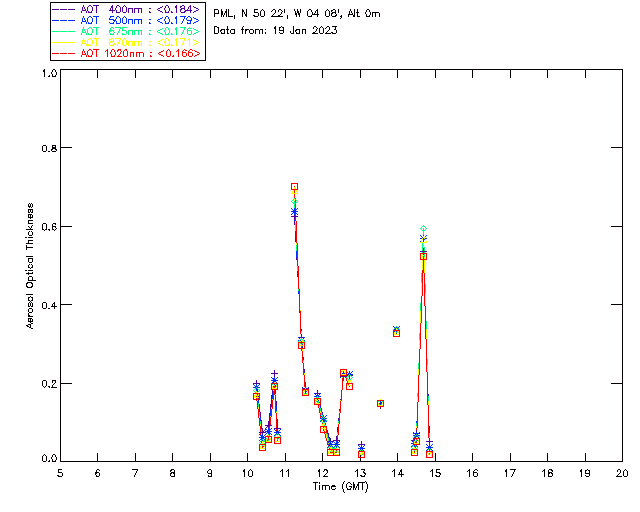
Task: Click the 'Time (GMT)' x-axis label
Action: click(342, 485)
